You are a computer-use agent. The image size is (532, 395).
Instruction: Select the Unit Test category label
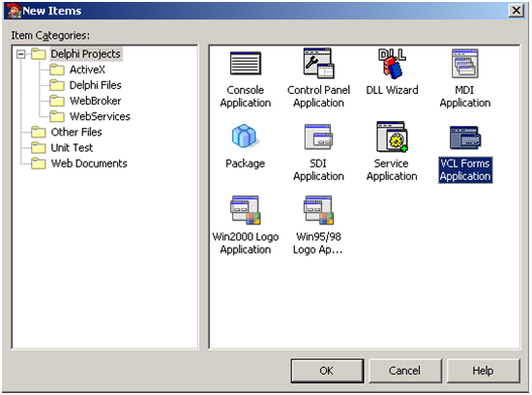click(x=72, y=148)
